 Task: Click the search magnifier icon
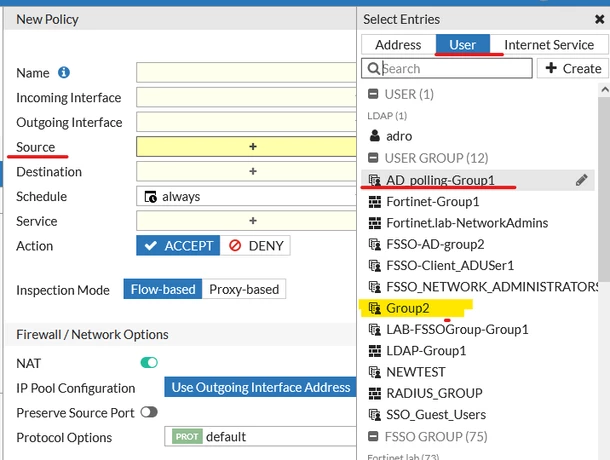point(373,68)
